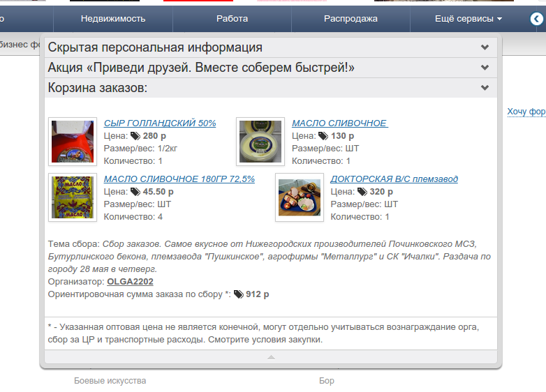Image resolution: width=546 pixels, height=392 pixels.
Task: Collapse the Корзина заказов section chevron
Action: coord(485,88)
